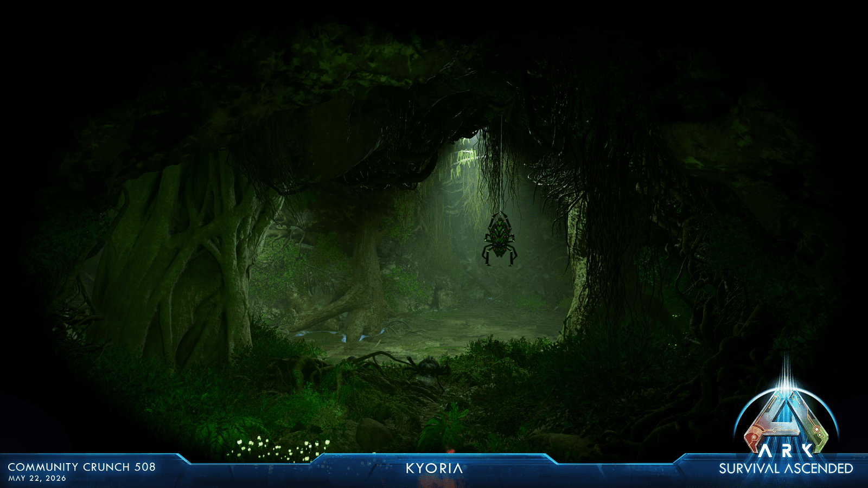Click the "Survival Ascended" text
The image size is (868, 488).
[x=786, y=468]
